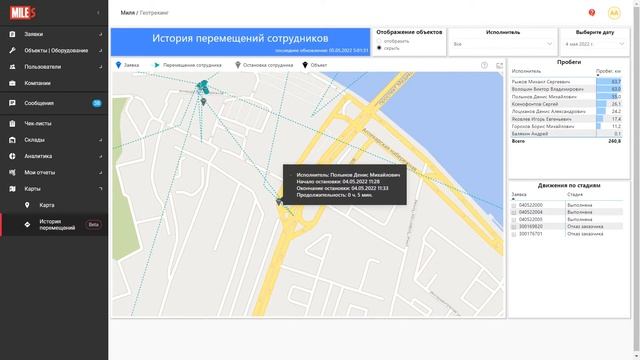Click the Компании briefcase icon
The width and height of the screenshot is (640, 360).
coord(12,83)
